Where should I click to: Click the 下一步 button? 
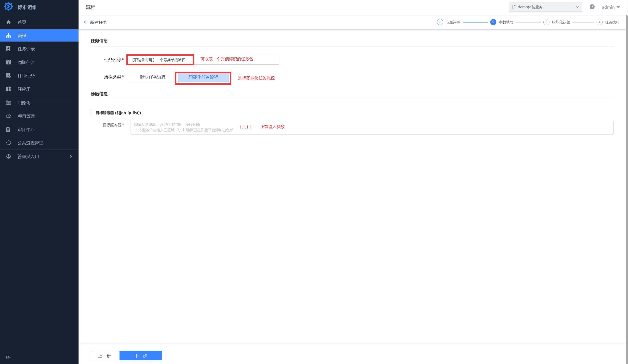(141, 355)
